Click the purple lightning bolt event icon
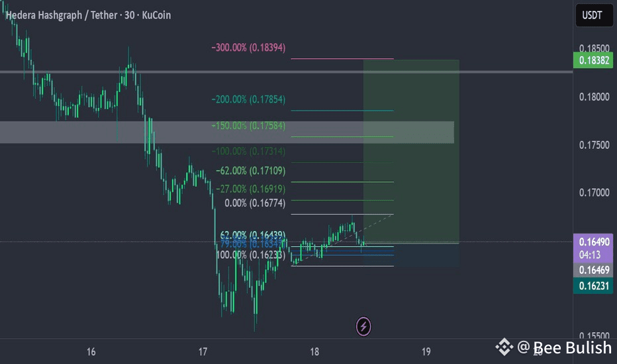The height and width of the screenshot is (364, 617). (x=363, y=326)
